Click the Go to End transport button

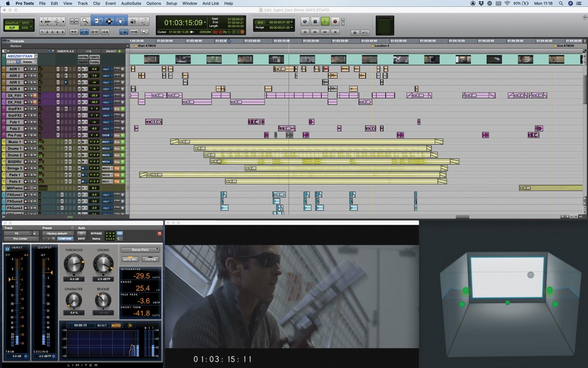click(x=335, y=32)
